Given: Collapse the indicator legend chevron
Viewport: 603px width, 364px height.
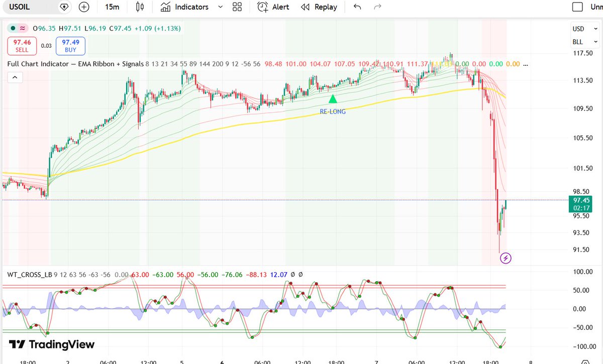Looking at the screenshot, I should tap(15, 77).
